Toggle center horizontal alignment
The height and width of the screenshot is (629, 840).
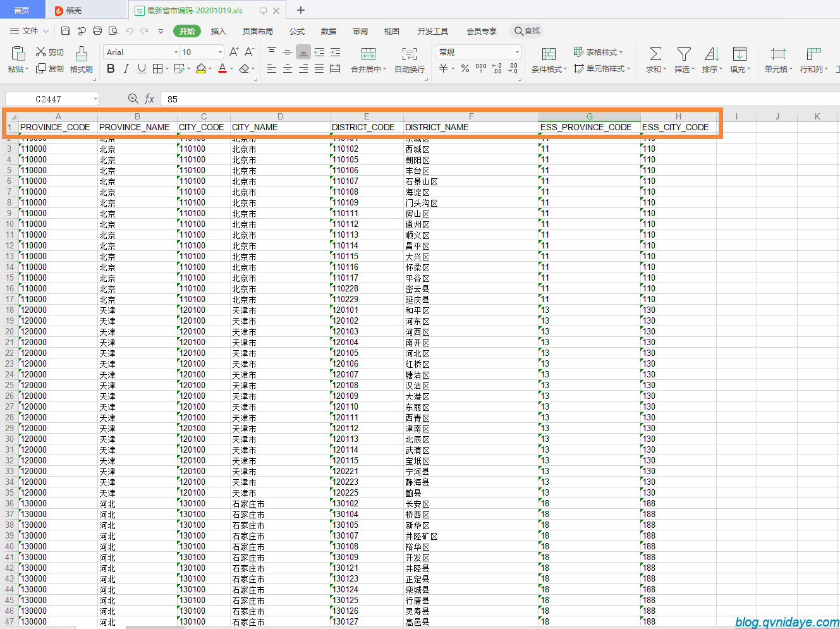click(288, 68)
